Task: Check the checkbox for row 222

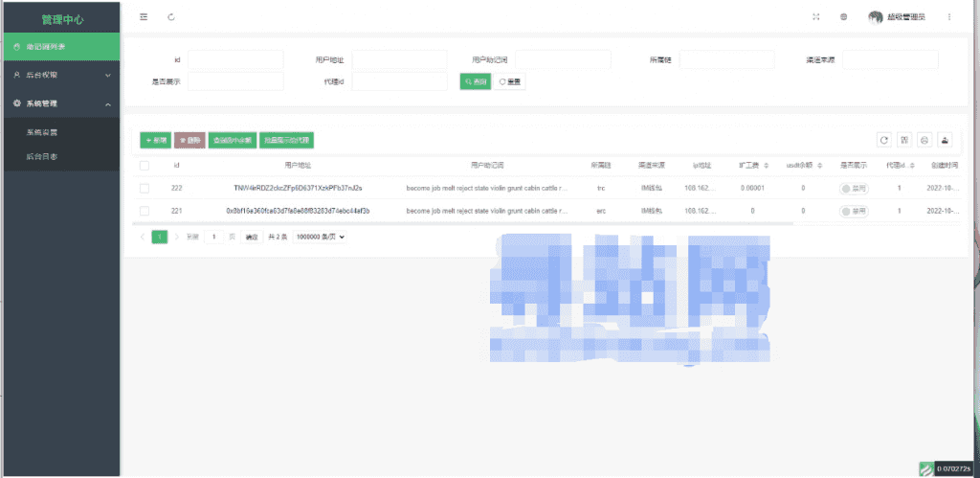Action: coord(145,188)
